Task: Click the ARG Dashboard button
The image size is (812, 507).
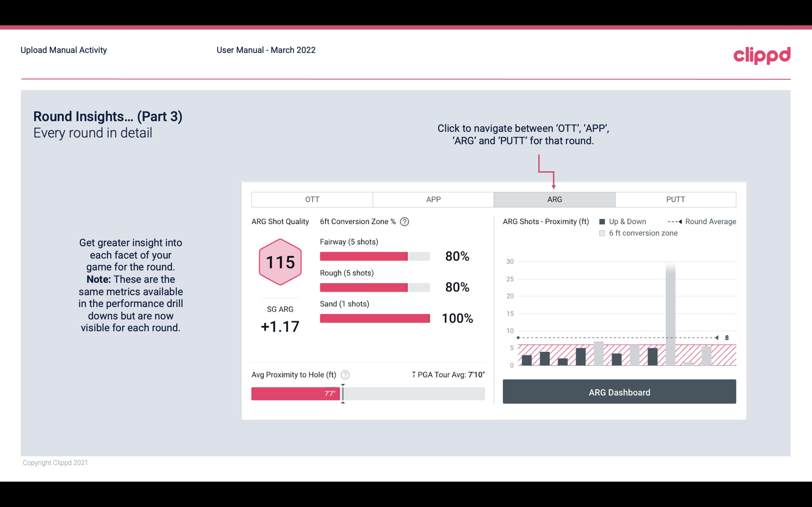Action: click(619, 391)
